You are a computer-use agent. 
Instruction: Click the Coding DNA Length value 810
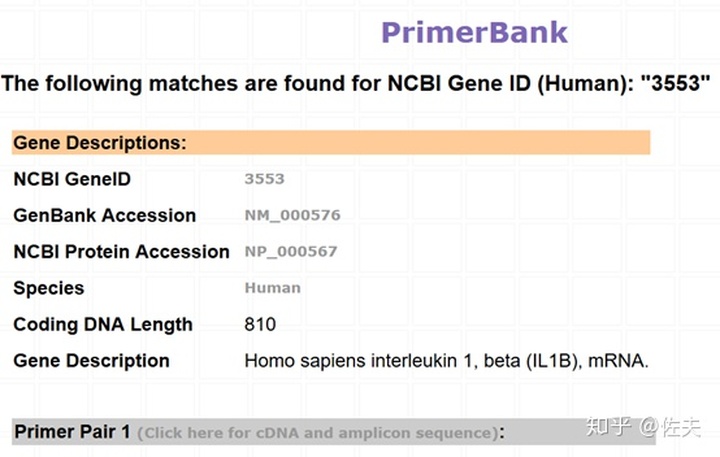(260, 324)
